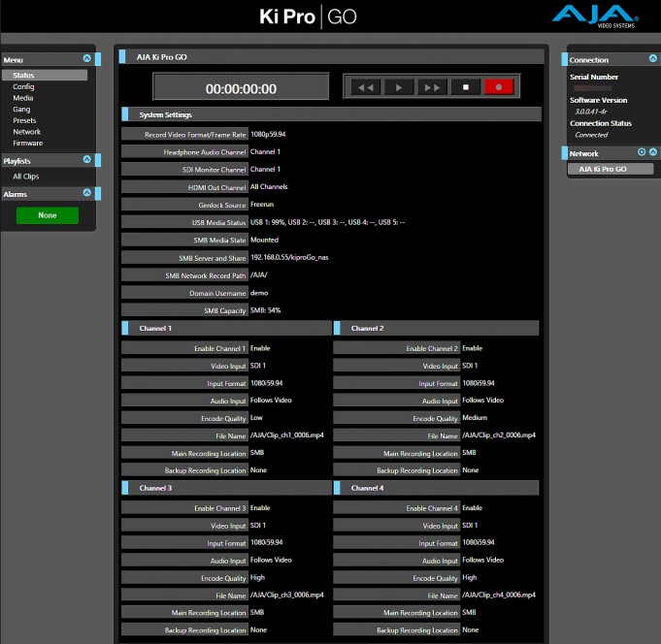Click the rewind transport button
661x644 pixels.
(366, 87)
